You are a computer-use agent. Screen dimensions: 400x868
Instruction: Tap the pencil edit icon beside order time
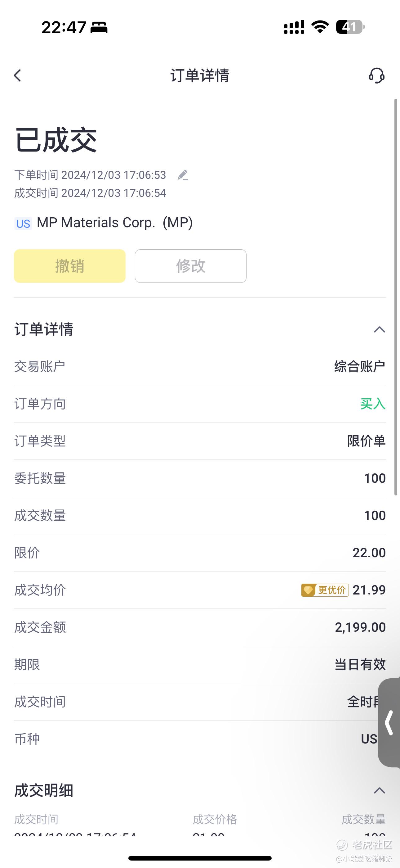pos(183,175)
